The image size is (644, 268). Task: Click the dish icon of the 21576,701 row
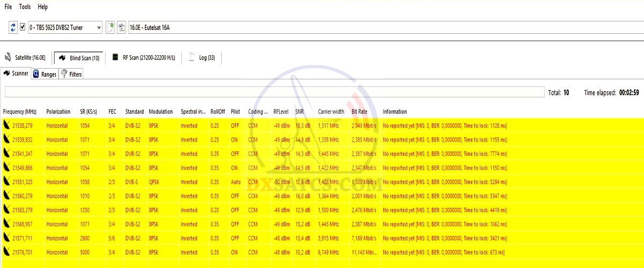tap(7, 252)
